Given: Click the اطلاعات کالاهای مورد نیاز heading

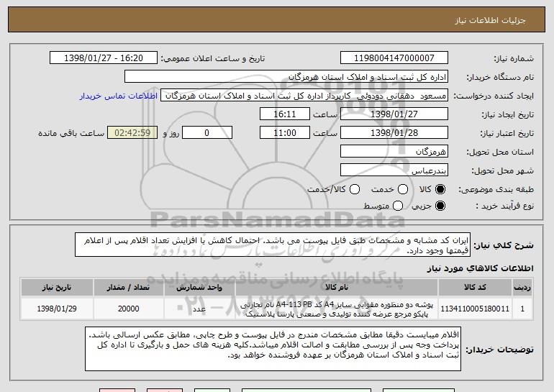Looking at the screenshot, I should coord(480,268).
